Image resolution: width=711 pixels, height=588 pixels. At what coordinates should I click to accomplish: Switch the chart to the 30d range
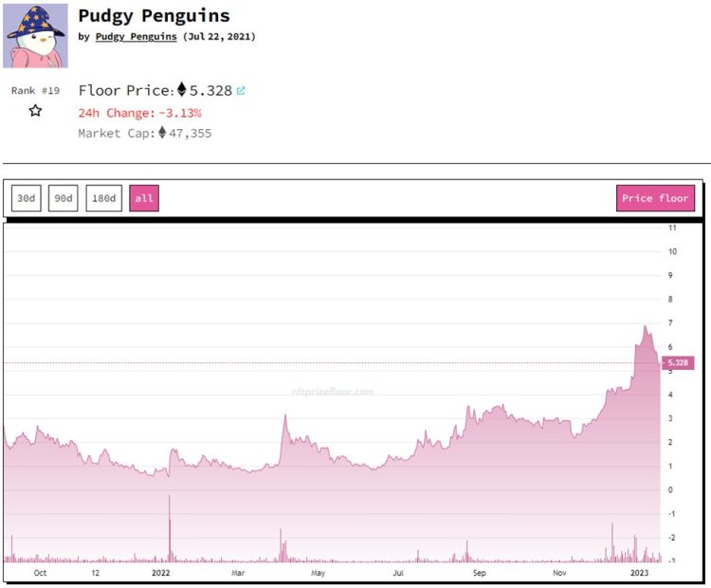pyautogui.click(x=27, y=198)
